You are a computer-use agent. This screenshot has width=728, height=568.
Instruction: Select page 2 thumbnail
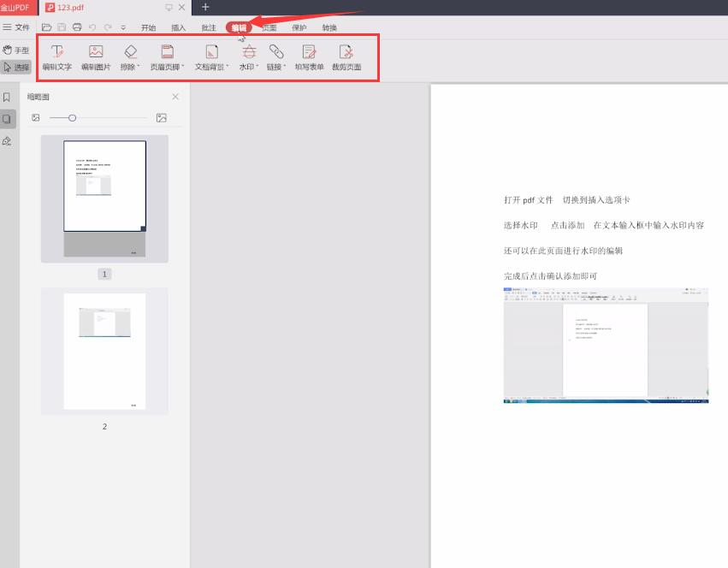pyautogui.click(x=104, y=351)
